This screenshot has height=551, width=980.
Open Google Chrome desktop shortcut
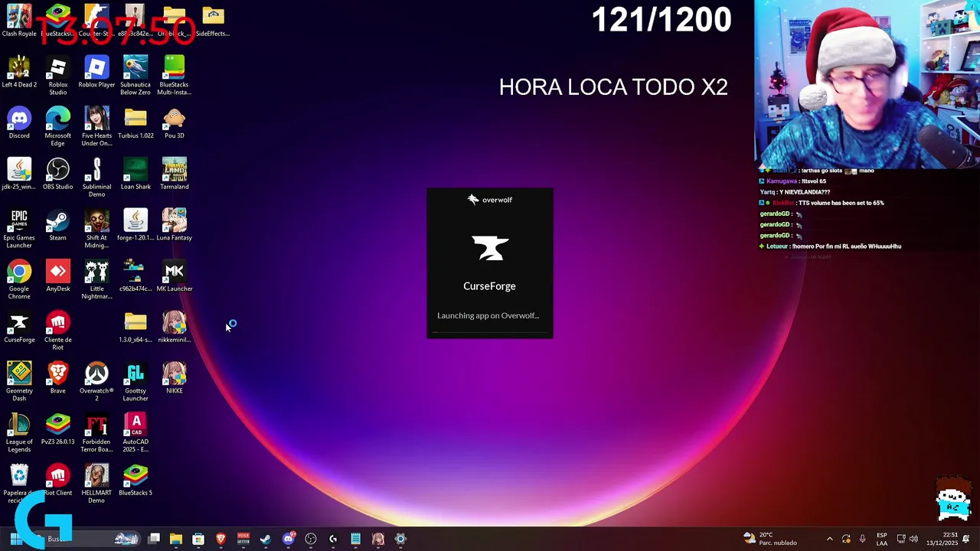(x=19, y=279)
